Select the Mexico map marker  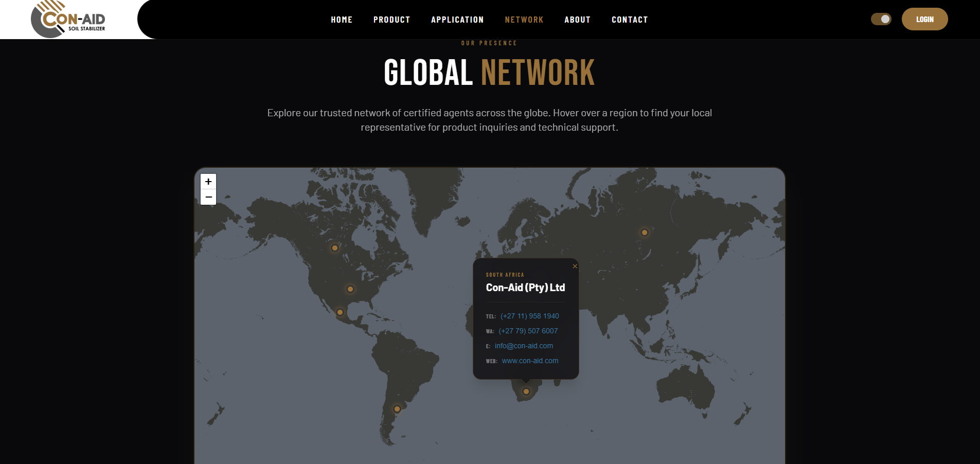tap(340, 312)
